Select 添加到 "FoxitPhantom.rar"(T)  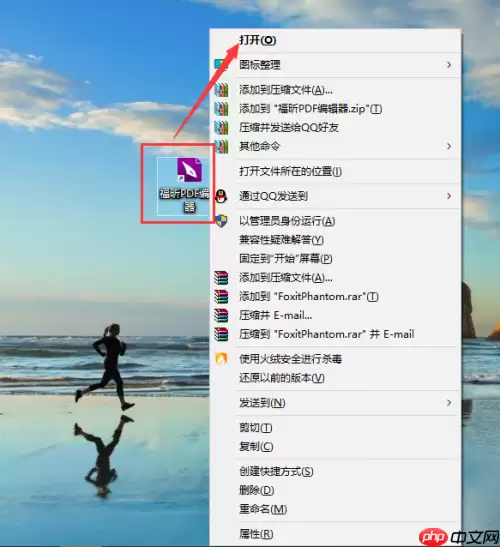(309, 297)
